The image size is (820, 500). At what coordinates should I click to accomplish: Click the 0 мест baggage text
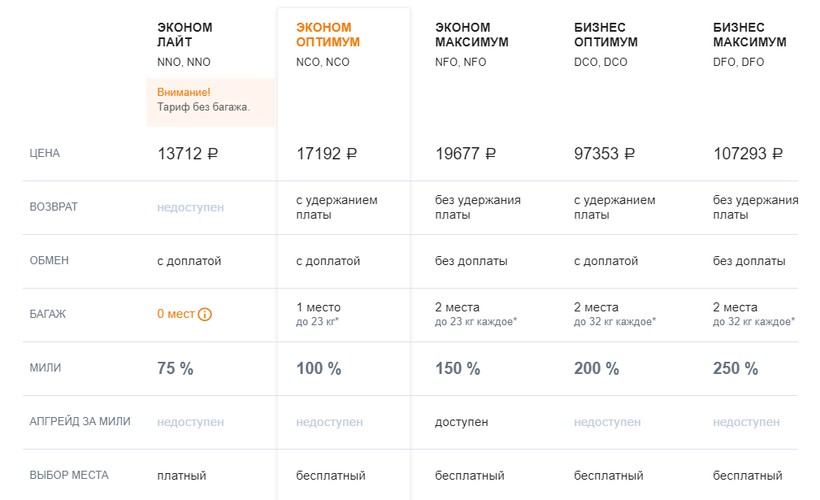(176, 315)
